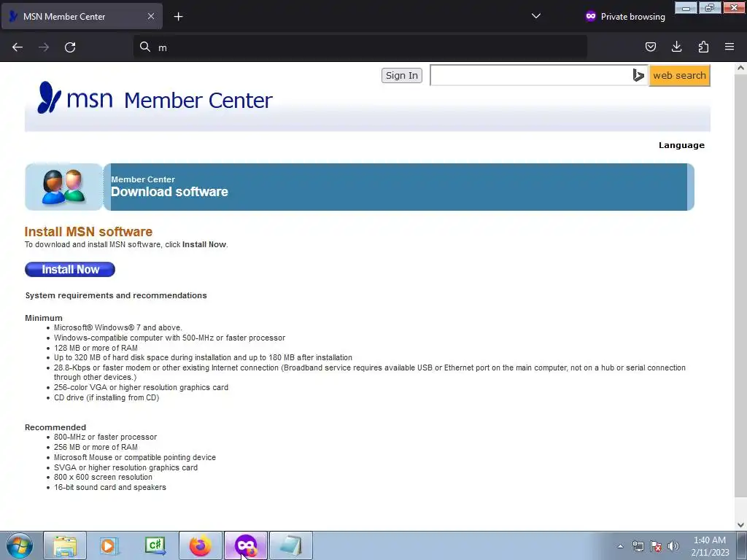747x560 pixels.
Task: Click '128 MB or more of RAM' line
Action: pyautogui.click(x=96, y=348)
